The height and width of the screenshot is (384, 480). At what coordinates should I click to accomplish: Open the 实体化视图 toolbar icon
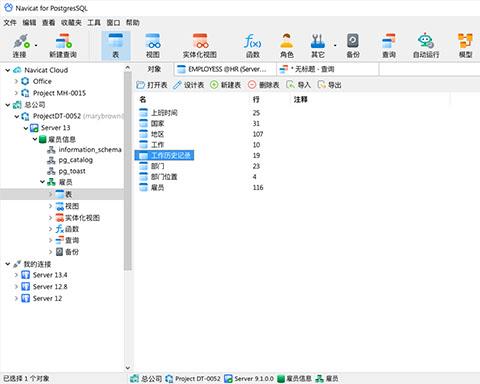point(200,46)
